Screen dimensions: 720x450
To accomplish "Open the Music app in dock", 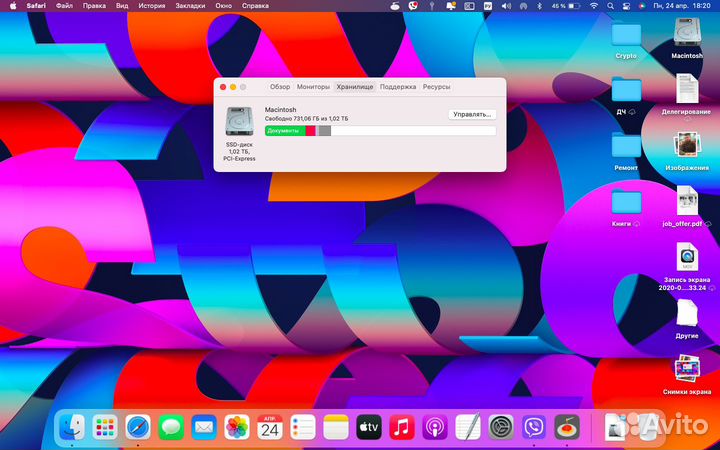I will tap(402, 428).
